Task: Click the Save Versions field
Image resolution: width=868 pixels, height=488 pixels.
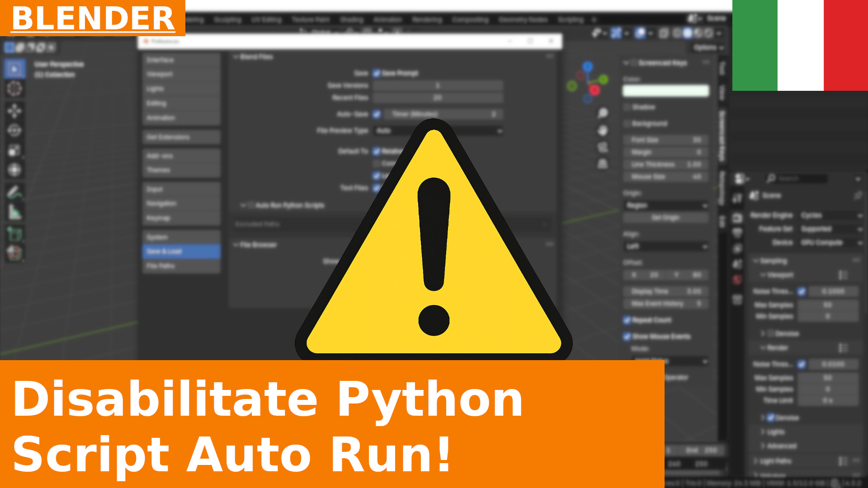Action: (x=439, y=85)
